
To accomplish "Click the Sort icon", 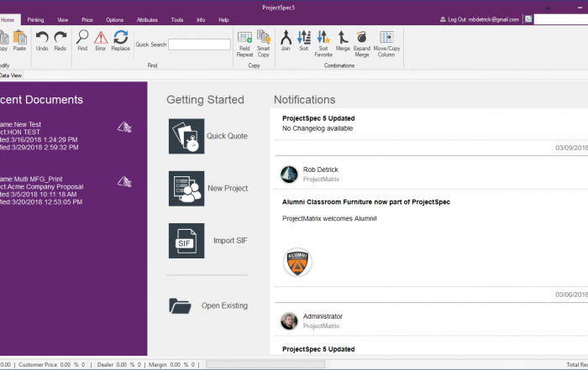I will click(304, 37).
